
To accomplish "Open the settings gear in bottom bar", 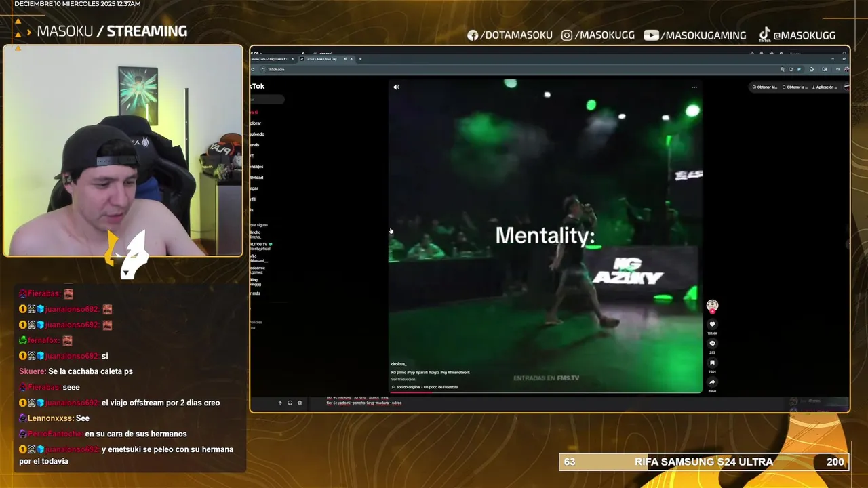I will click(300, 403).
